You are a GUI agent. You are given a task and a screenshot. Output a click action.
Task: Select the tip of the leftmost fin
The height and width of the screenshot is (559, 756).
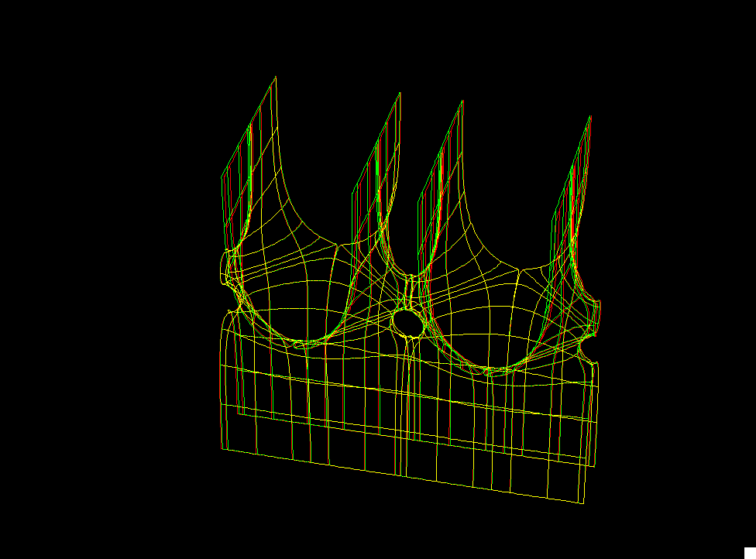(x=275, y=77)
